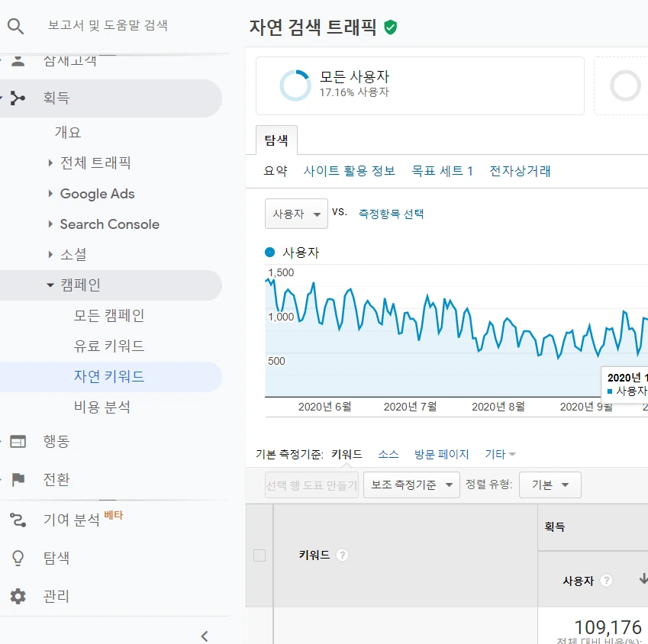Open 유료 키워드 report
The height and width of the screenshot is (644, 648).
point(109,346)
